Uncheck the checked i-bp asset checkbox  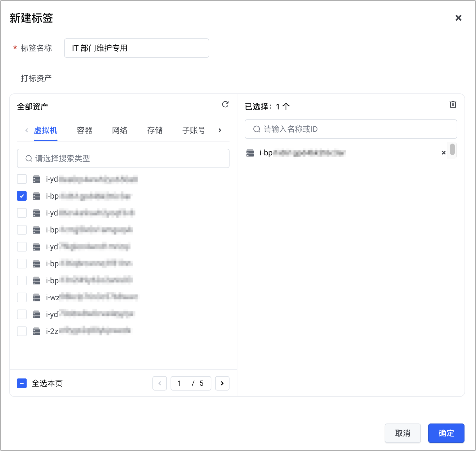pos(22,196)
